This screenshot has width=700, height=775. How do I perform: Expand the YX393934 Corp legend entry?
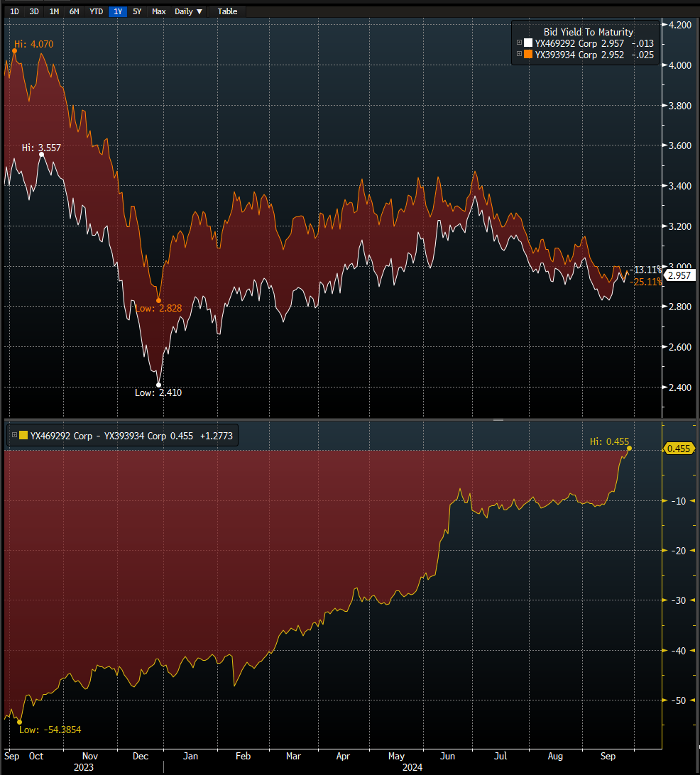tap(518, 55)
